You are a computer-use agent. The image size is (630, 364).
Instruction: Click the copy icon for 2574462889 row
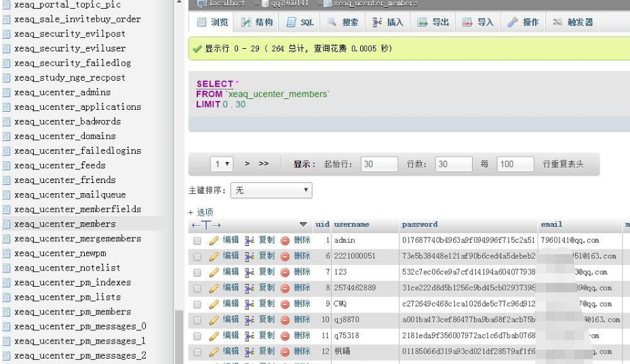pos(249,288)
